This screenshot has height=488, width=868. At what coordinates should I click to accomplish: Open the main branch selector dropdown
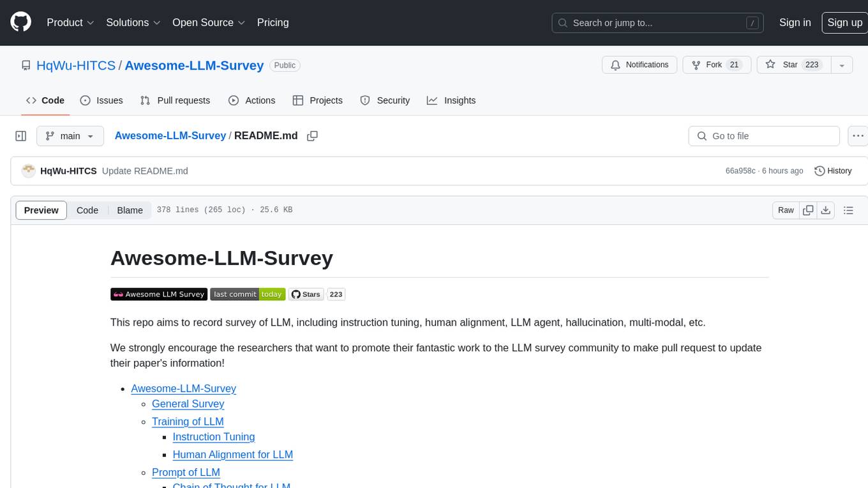click(x=70, y=136)
